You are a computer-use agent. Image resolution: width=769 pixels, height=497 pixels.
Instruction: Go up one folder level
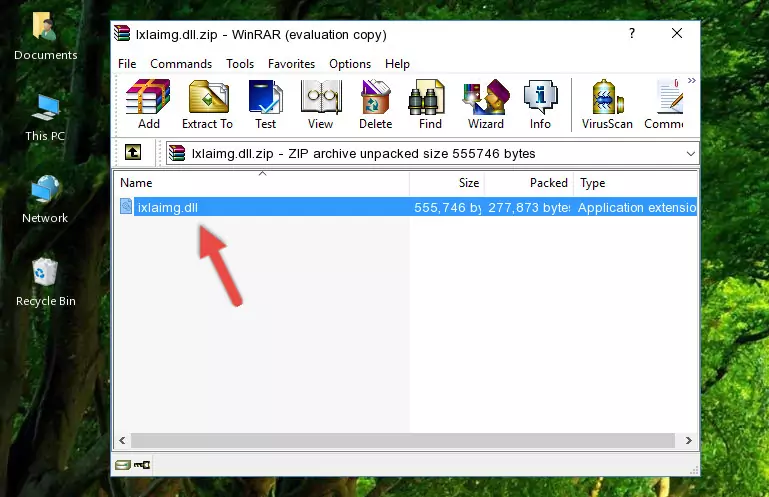tap(133, 152)
